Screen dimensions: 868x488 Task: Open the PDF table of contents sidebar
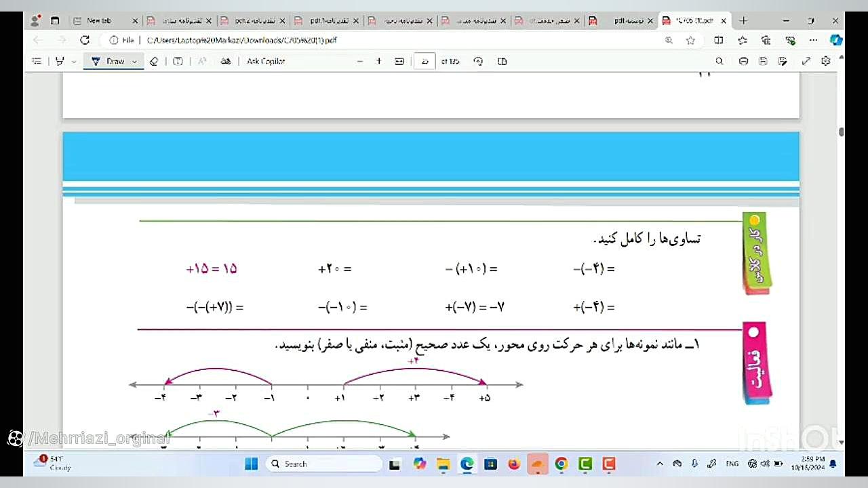tap(36, 61)
